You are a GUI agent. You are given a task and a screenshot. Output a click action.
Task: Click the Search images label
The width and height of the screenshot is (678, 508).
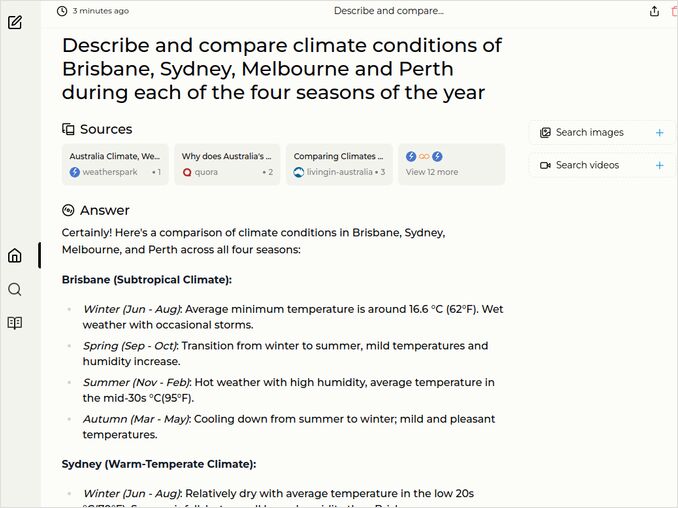coord(589,132)
